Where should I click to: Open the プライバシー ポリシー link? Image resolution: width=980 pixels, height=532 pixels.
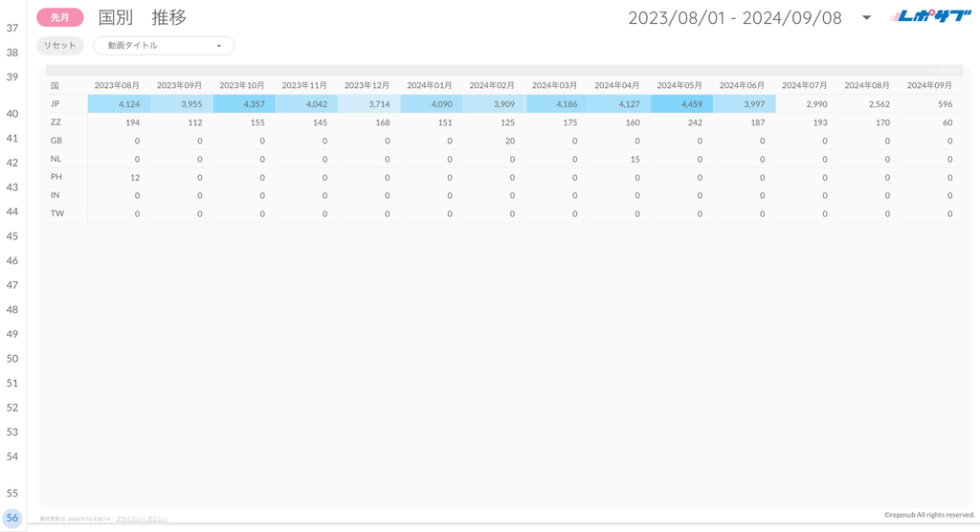tap(142, 519)
